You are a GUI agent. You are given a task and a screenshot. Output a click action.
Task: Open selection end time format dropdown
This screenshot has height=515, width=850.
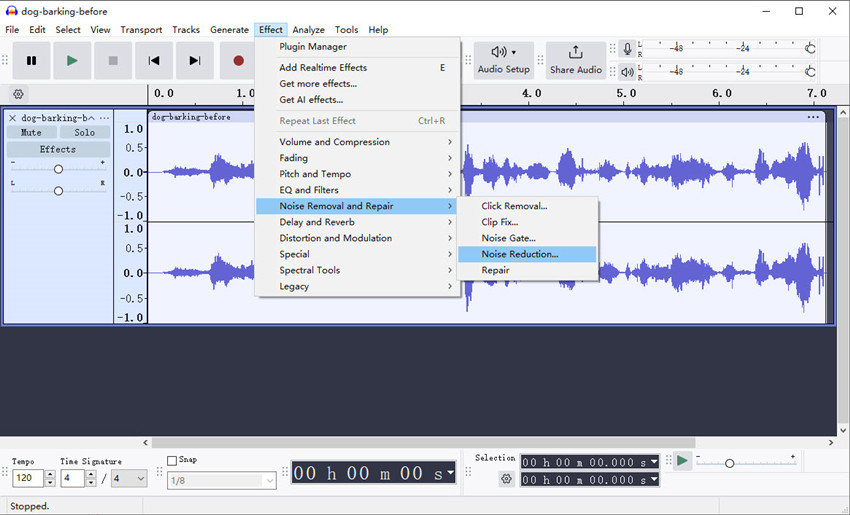pos(654,479)
